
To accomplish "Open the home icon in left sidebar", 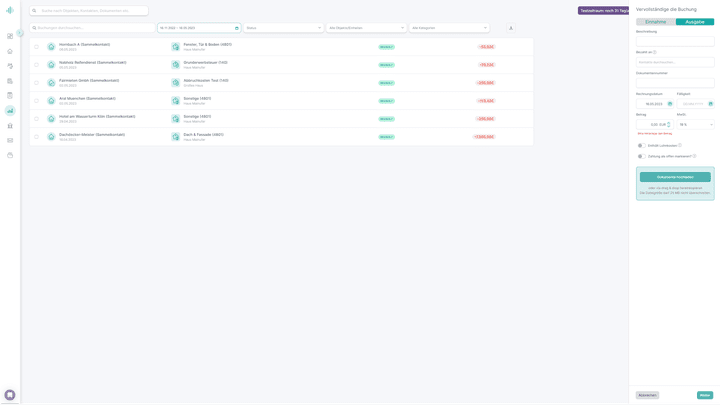I will 10,51.
